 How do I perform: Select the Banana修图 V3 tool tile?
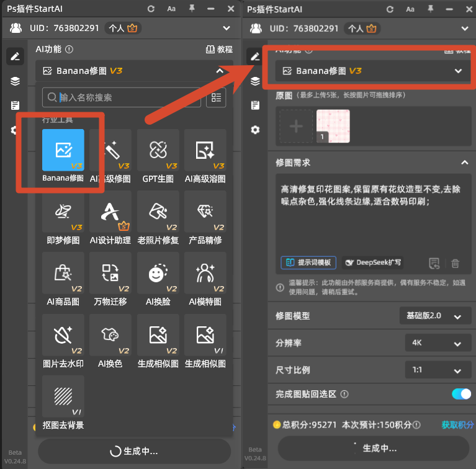[63, 150]
